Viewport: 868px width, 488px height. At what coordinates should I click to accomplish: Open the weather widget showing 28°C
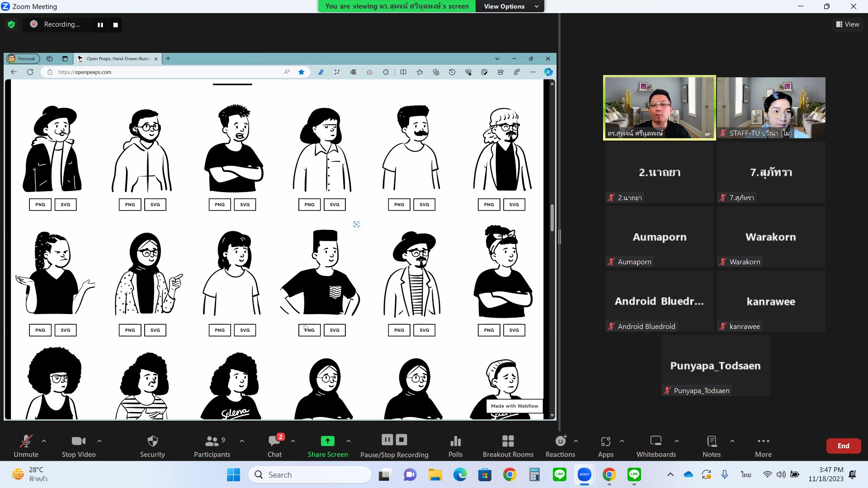click(30, 474)
